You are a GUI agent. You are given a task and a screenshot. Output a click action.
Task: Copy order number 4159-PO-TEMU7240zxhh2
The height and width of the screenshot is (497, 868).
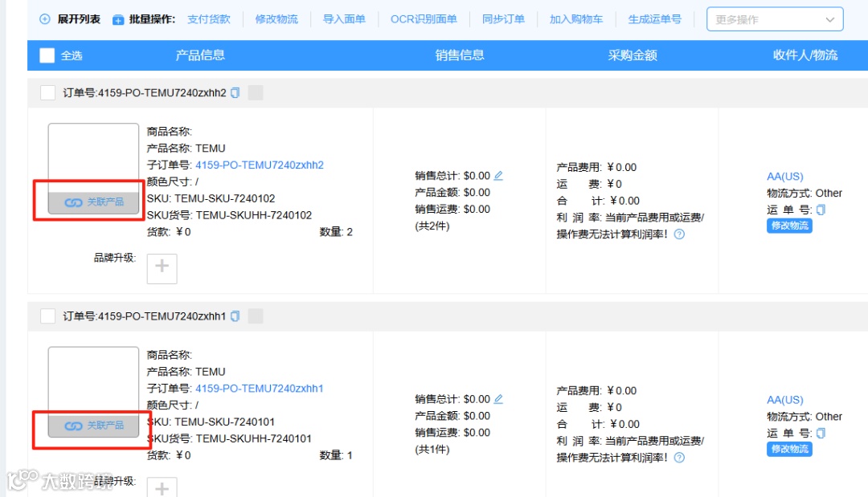tap(235, 93)
